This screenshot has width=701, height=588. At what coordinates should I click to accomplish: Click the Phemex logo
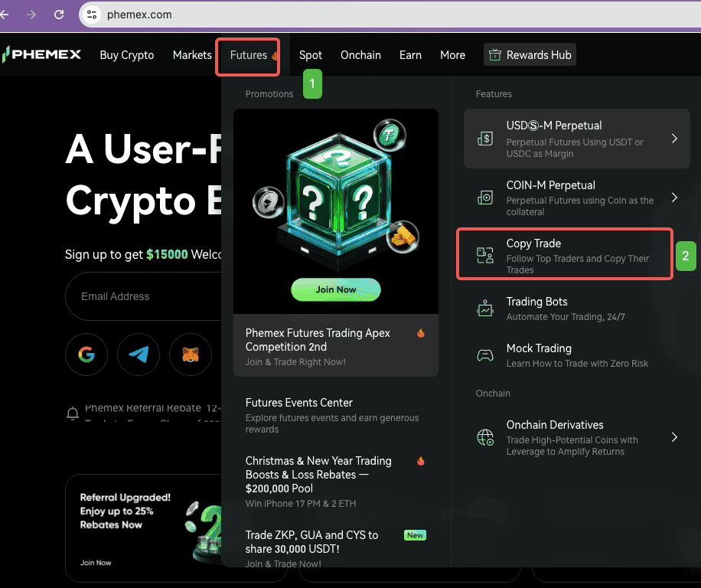click(41, 54)
